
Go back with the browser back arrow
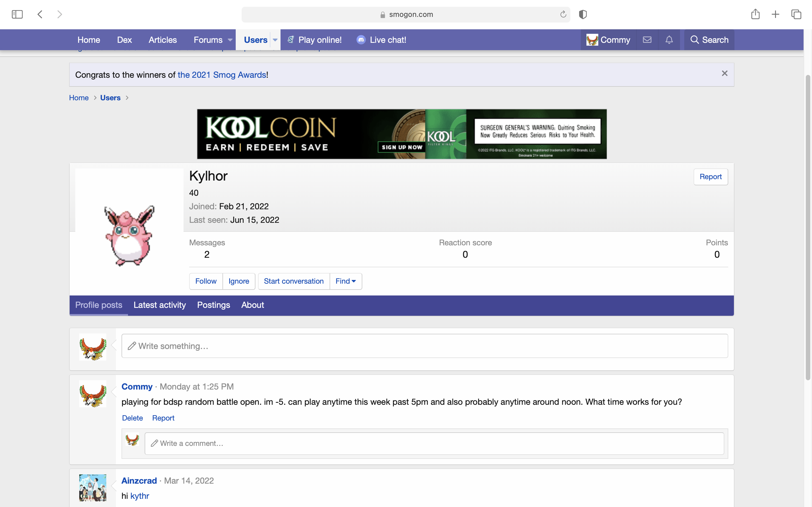40,14
